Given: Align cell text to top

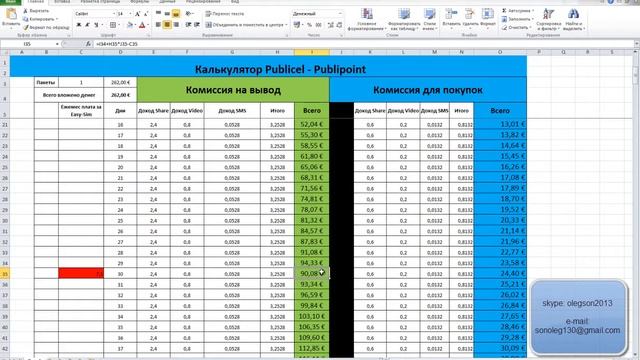Looking at the screenshot, I should [x=158, y=13].
